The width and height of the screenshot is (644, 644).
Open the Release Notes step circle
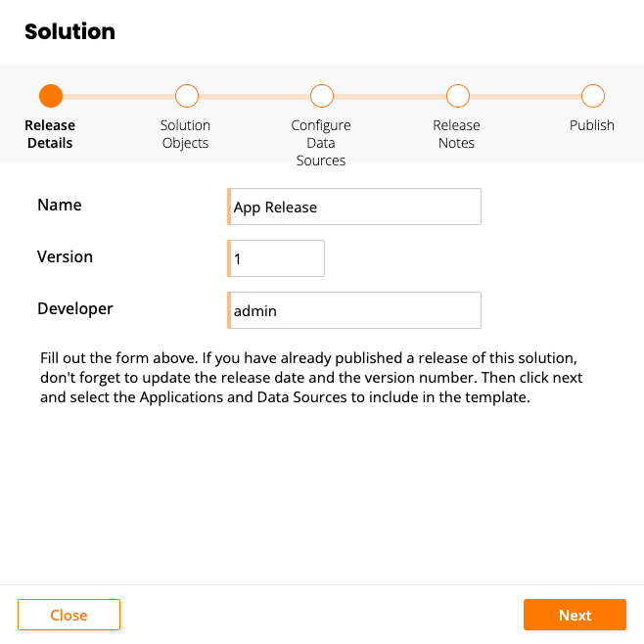pyautogui.click(x=457, y=96)
